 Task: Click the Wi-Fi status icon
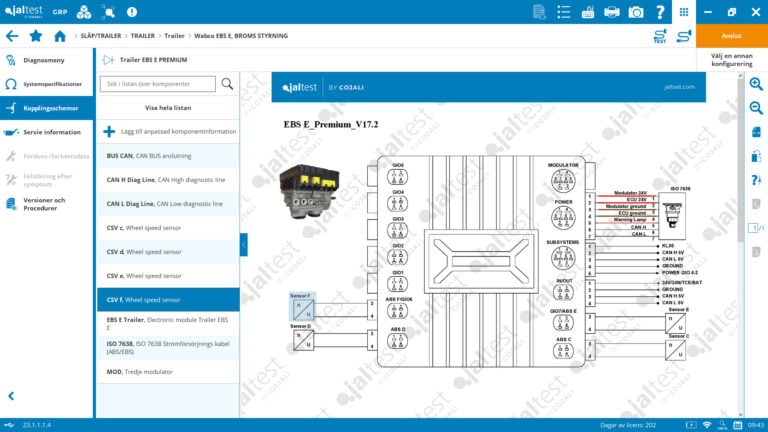[x=706, y=425]
